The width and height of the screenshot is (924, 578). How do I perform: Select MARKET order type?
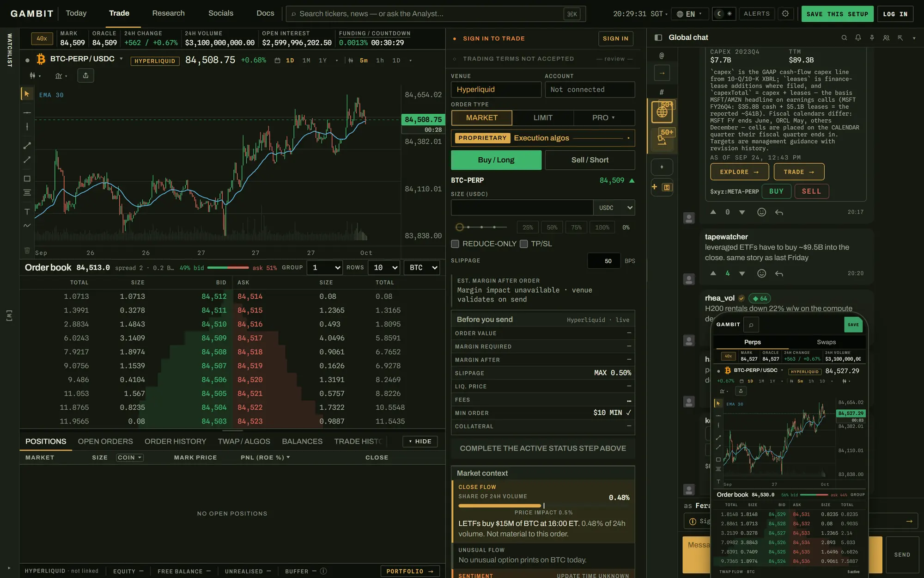pyautogui.click(x=482, y=118)
